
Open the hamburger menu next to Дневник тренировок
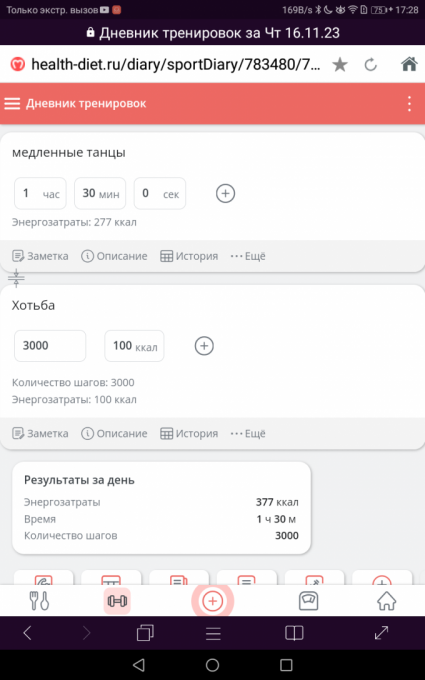pyautogui.click(x=12, y=104)
